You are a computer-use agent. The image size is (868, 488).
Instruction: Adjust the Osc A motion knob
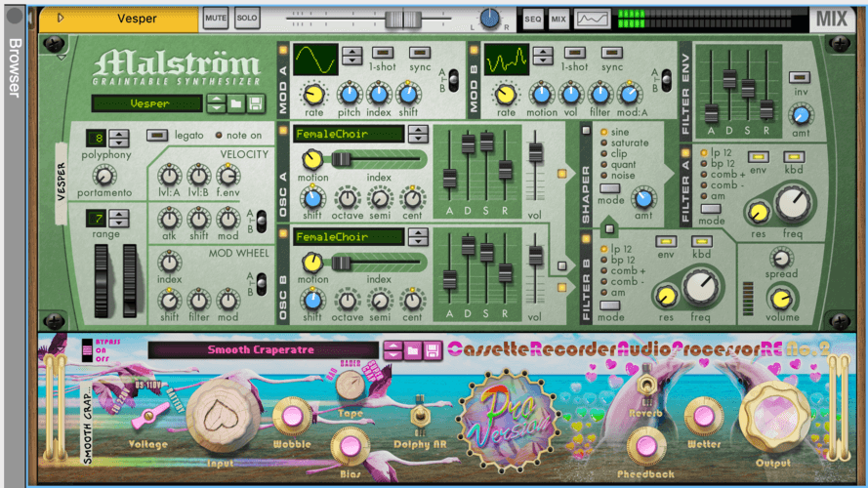coord(312,160)
